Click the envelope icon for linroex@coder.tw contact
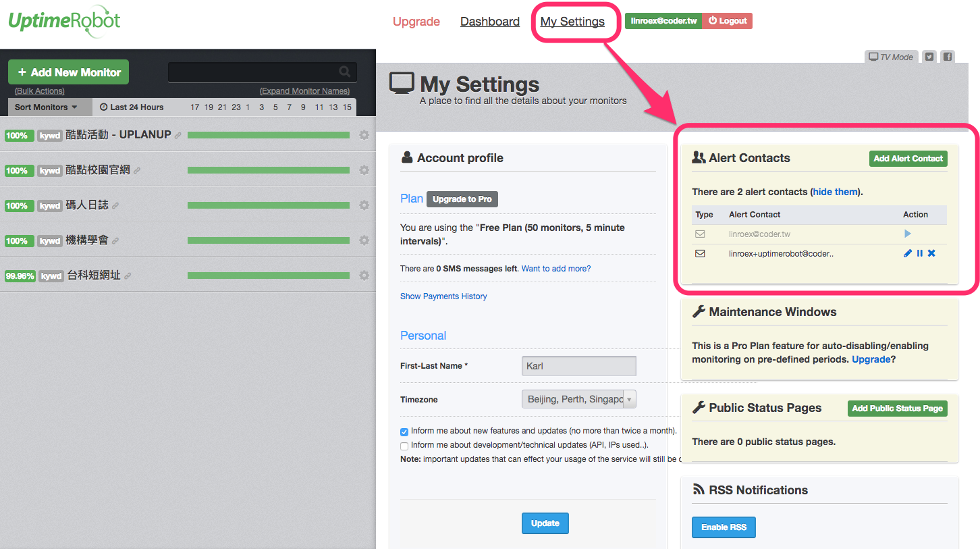The image size is (980, 549). [700, 234]
